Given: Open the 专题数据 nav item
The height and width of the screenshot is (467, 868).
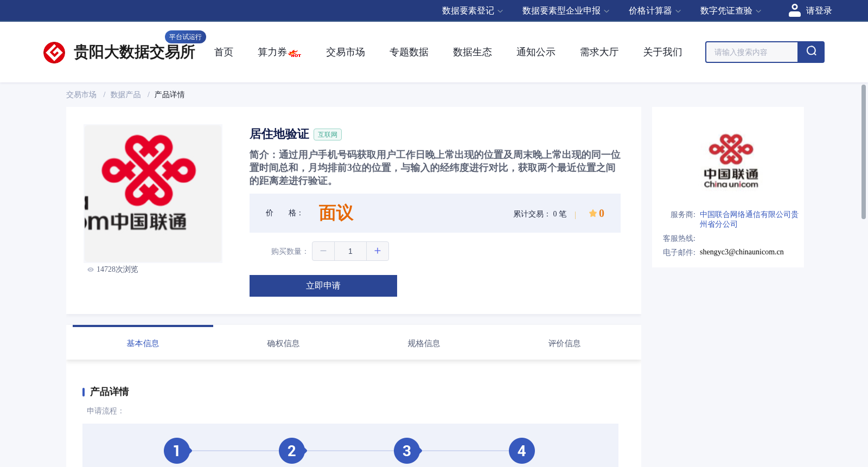Looking at the screenshot, I should point(409,52).
